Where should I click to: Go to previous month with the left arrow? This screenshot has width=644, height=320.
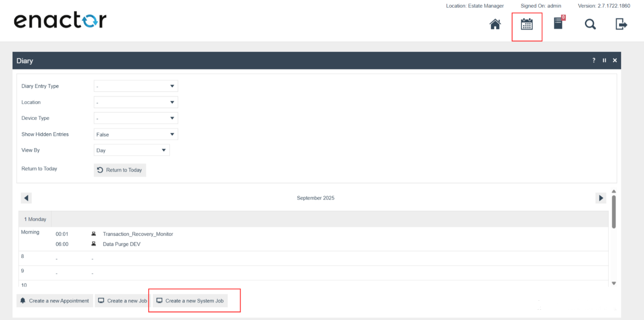[26, 198]
